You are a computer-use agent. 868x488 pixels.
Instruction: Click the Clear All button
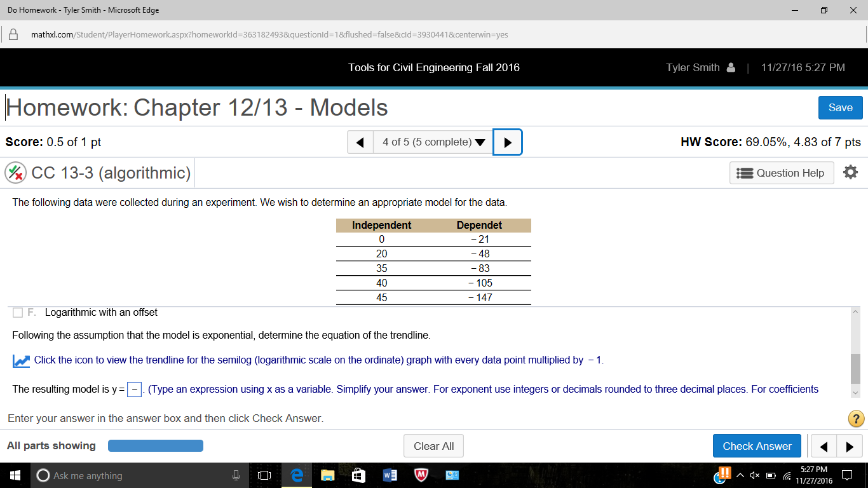pos(433,445)
